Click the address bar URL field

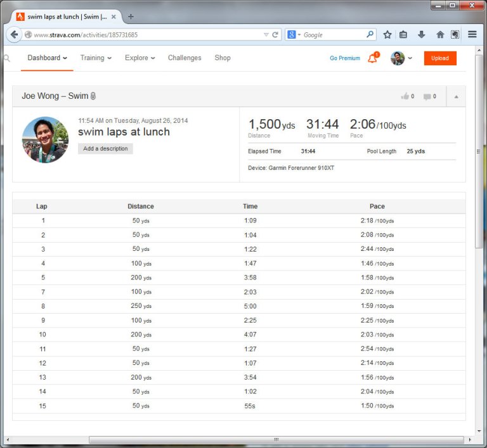click(148, 35)
